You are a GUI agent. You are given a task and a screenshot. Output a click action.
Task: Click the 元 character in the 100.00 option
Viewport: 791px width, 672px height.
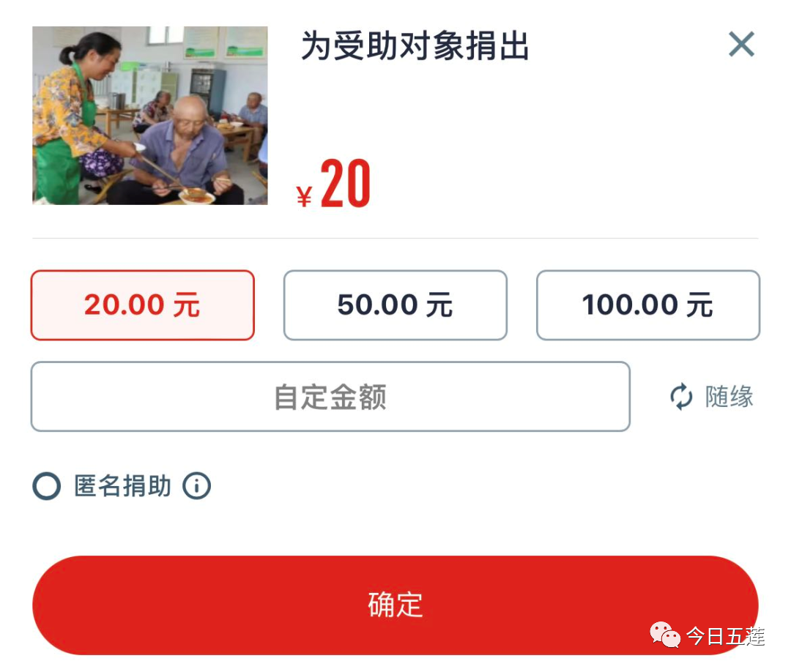pyautogui.click(x=699, y=305)
